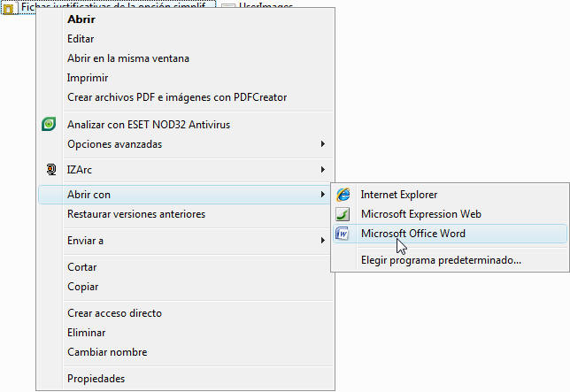Image resolution: width=570 pixels, height=392 pixels.
Task: Open the file with Microsoft Office Word
Action: (x=450, y=234)
